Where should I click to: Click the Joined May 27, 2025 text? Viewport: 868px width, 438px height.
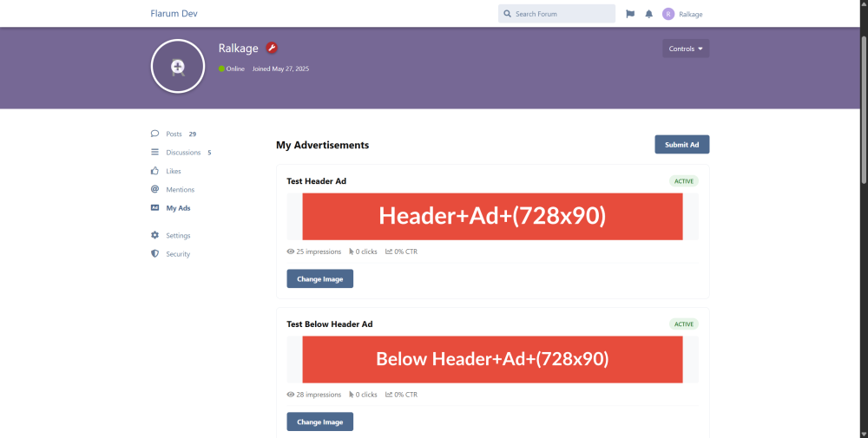(x=280, y=69)
